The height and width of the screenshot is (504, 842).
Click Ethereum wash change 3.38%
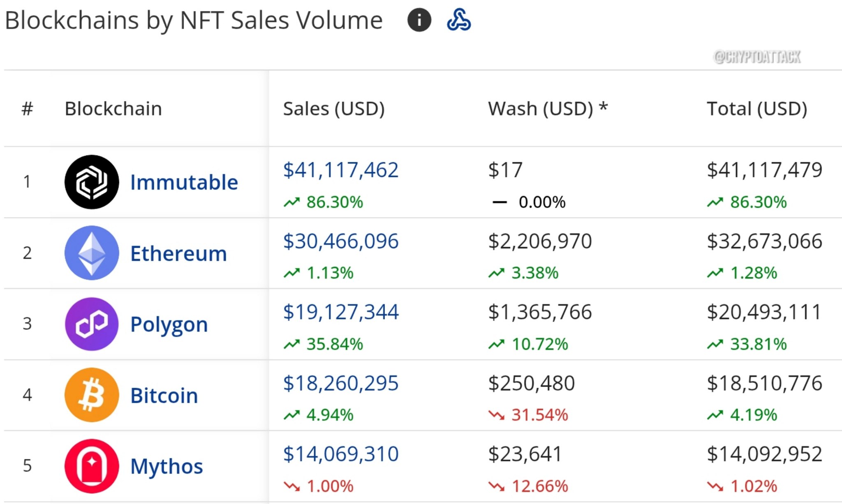coord(523,273)
